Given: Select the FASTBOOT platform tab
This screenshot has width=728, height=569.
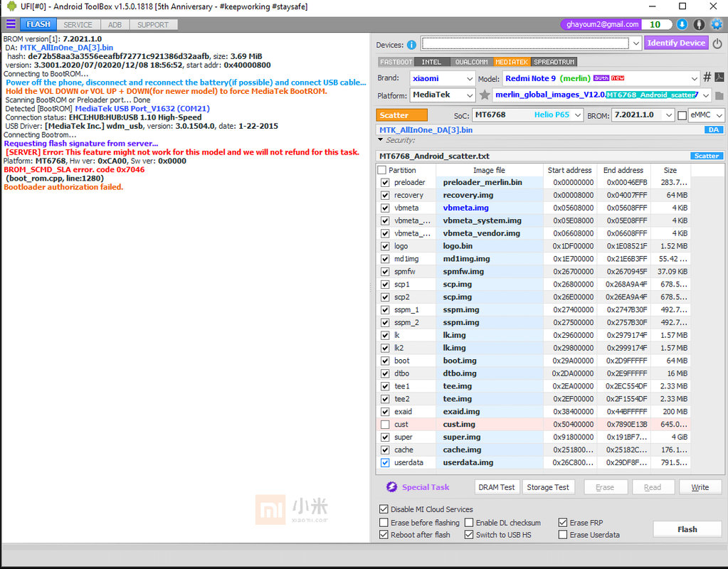Looking at the screenshot, I should click(396, 62).
